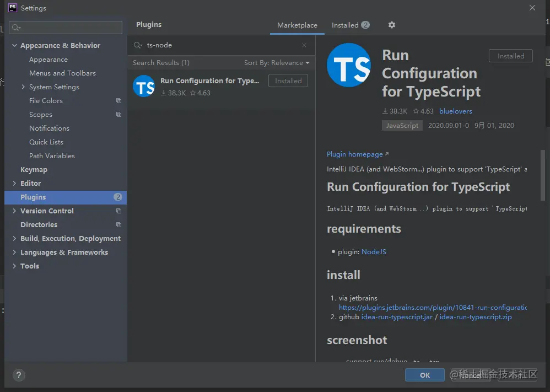Select Appearance in the settings tree
Image resolution: width=550 pixels, height=392 pixels.
pos(48,60)
